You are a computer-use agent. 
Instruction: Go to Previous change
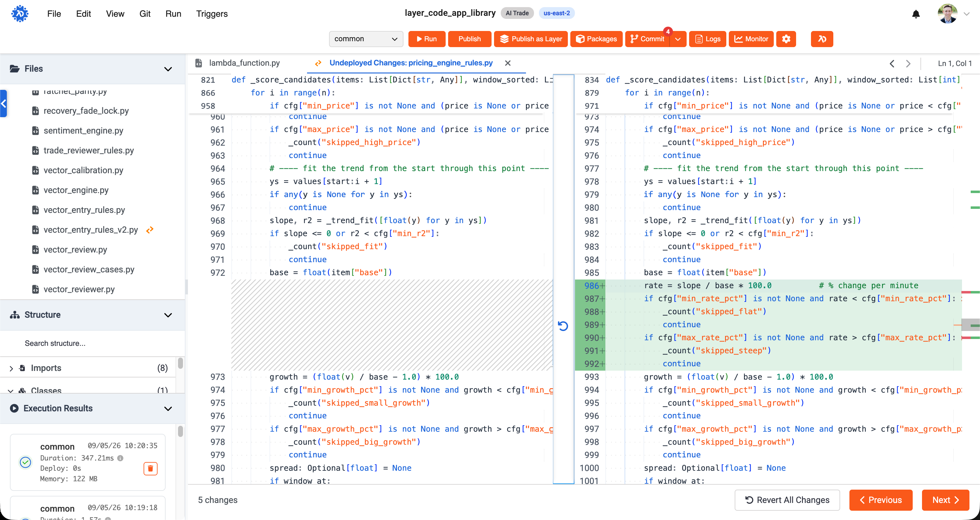[x=880, y=500]
